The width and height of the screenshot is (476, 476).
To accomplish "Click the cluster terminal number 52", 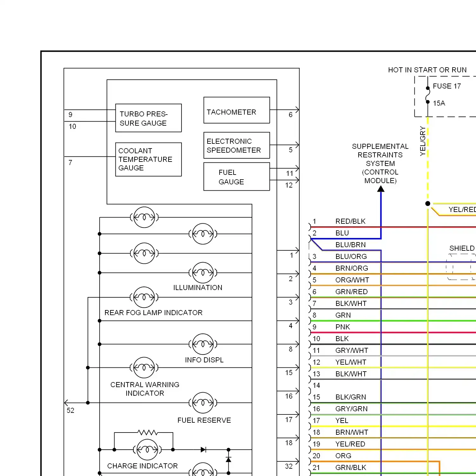I will 70,410.
